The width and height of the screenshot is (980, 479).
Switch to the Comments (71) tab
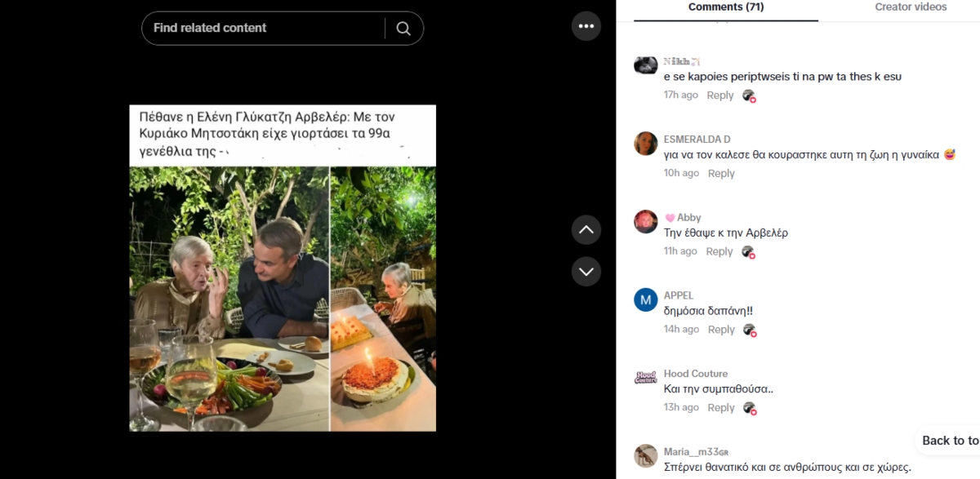(x=726, y=7)
